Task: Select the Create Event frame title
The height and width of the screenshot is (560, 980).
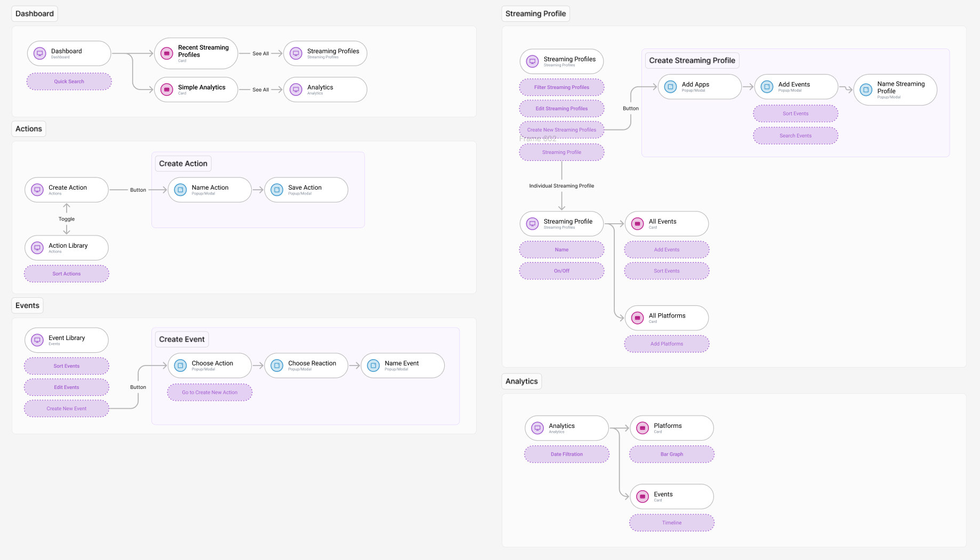Action: point(182,339)
